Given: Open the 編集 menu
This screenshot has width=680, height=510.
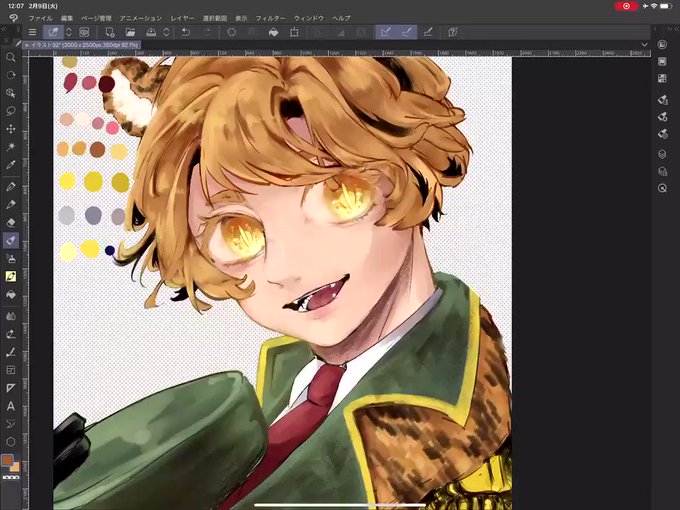Looking at the screenshot, I should pos(67,18).
